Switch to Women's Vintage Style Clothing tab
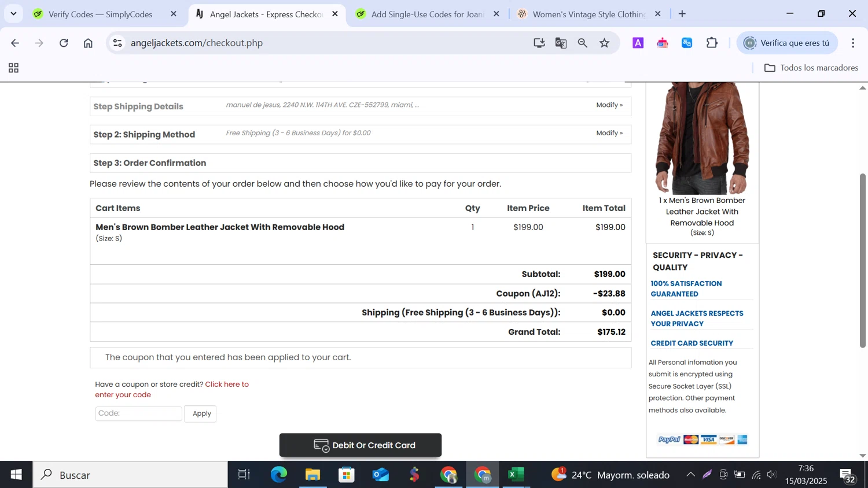Screen dimensions: 868x488 (x=589, y=14)
